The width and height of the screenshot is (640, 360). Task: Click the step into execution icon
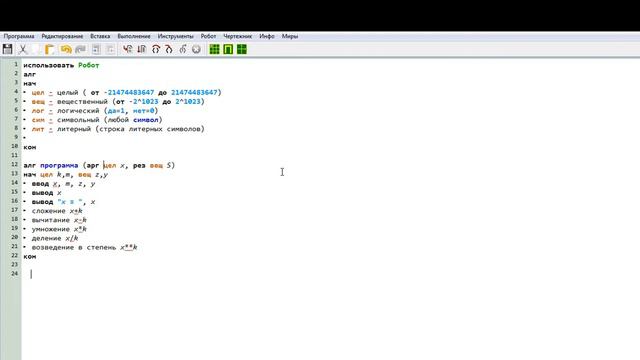169,49
